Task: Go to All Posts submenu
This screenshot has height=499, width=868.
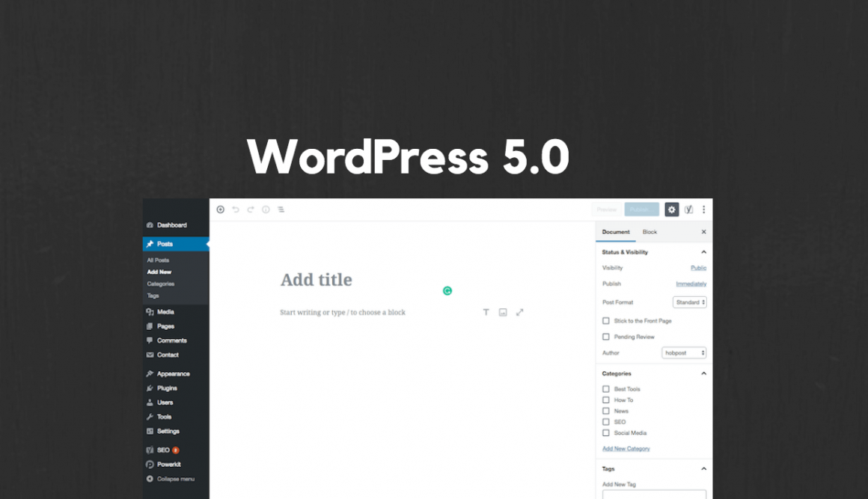Action: click(x=159, y=260)
